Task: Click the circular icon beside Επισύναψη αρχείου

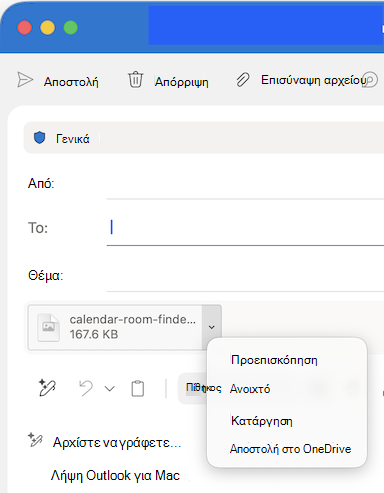Action: pos(370,80)
